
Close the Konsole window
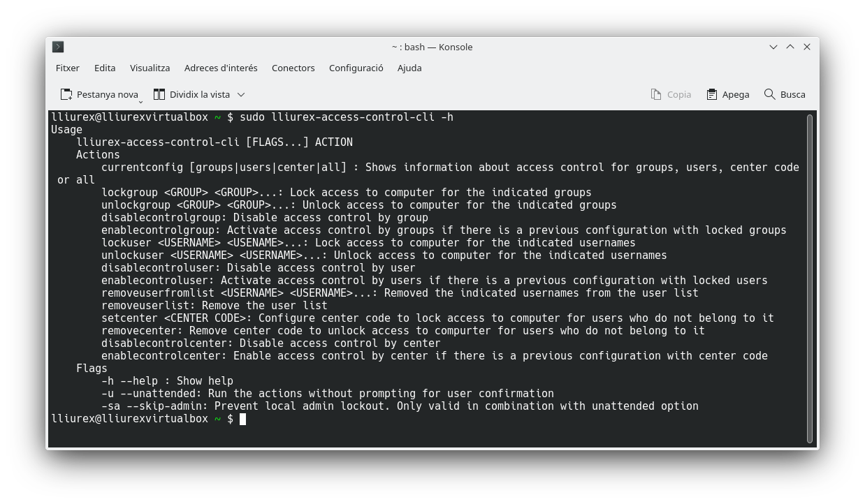tap(807, 47)
